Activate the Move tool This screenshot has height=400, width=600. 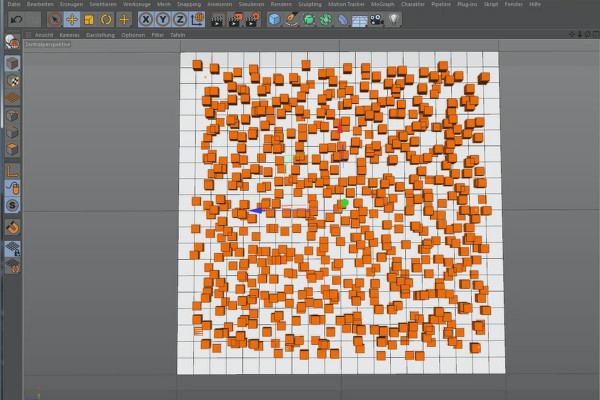coord(72,20)
